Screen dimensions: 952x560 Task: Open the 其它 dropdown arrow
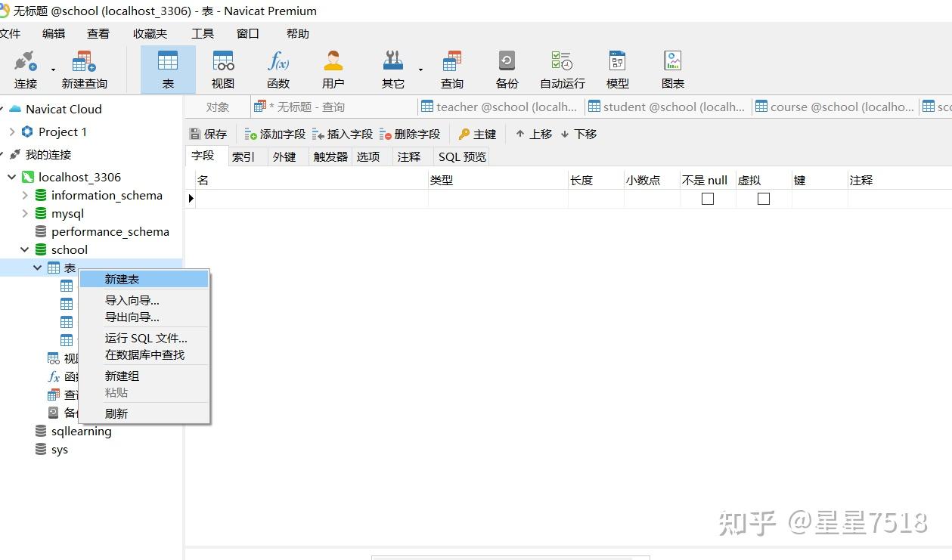[420, 70]
